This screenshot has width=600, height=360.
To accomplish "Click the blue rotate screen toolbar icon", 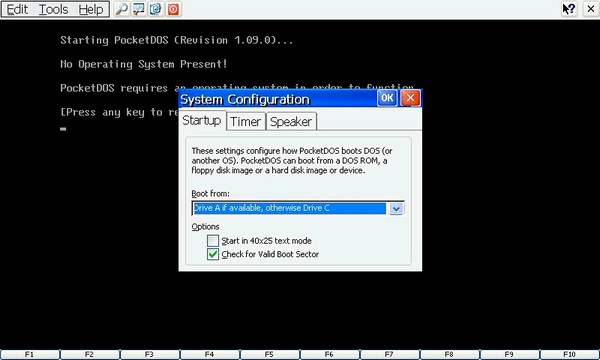I will [x=156, y=9].
